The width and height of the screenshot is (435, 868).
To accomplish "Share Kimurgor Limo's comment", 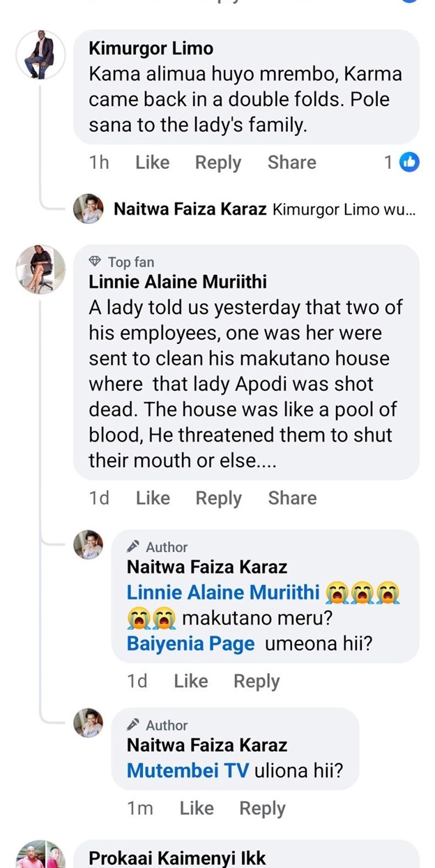I will 291,163.
